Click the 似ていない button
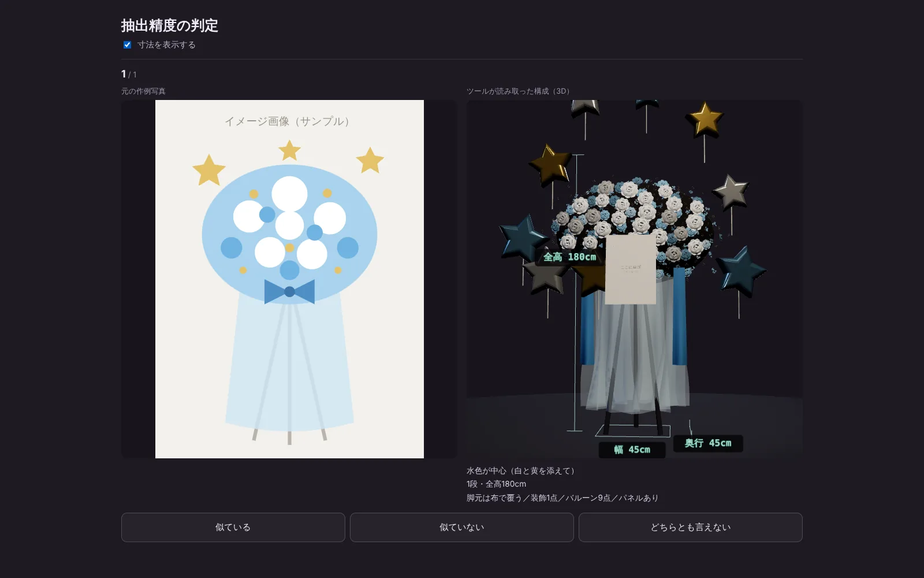The image size is (924, 578). 462,527
